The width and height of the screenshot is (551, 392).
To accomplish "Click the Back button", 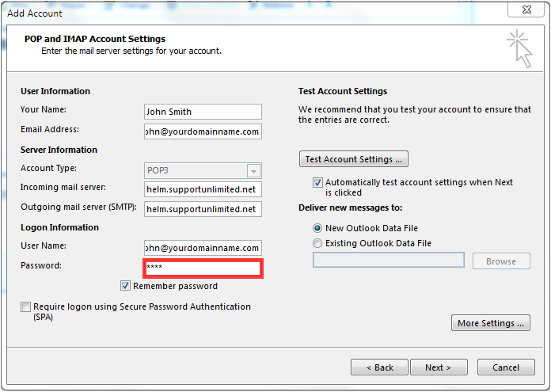I will click(379, 367).
